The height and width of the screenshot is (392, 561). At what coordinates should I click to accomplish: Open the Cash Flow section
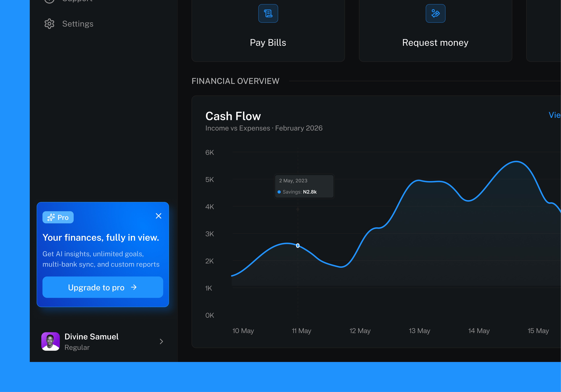tap(233, 116)
